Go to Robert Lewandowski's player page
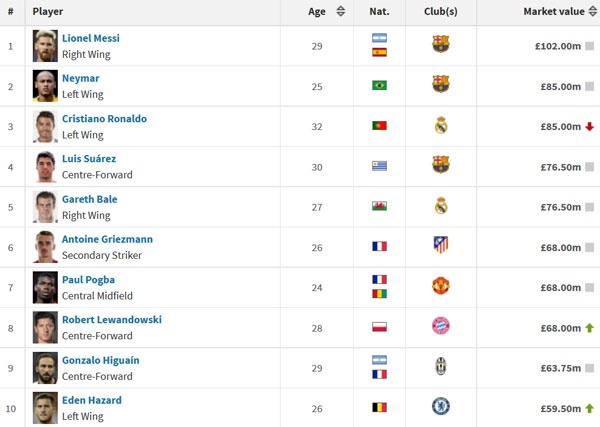Viewport: 600px width, 427px height. [111, 320]
